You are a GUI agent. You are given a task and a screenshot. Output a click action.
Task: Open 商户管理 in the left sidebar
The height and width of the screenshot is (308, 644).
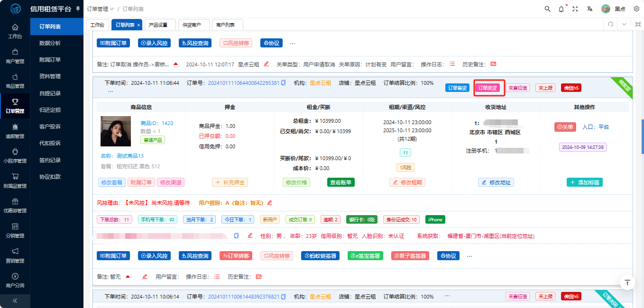coord(15,56)
